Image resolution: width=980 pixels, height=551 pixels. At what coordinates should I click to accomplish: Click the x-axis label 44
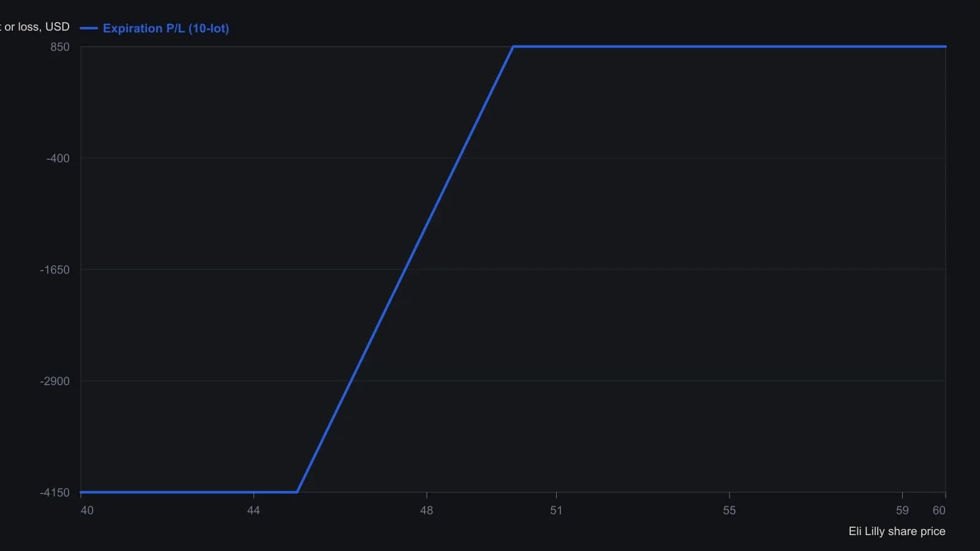(x=254, y=511)
